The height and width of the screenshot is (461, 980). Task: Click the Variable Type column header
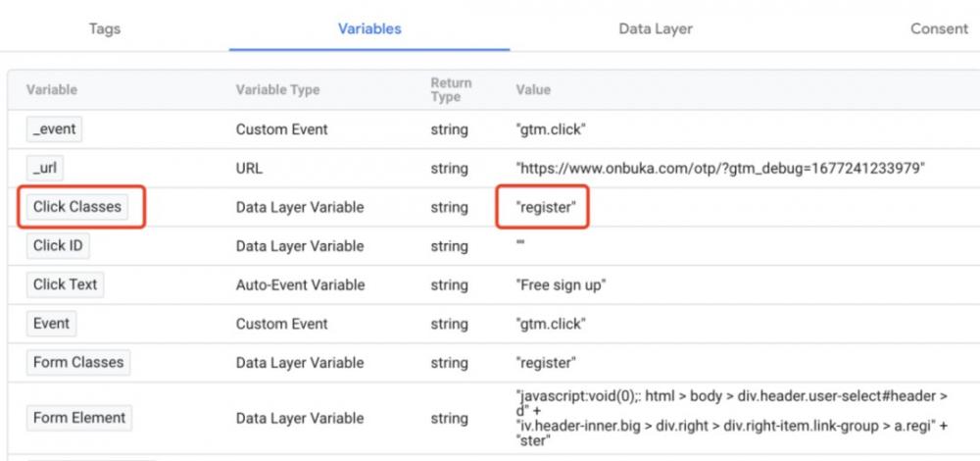277,89
